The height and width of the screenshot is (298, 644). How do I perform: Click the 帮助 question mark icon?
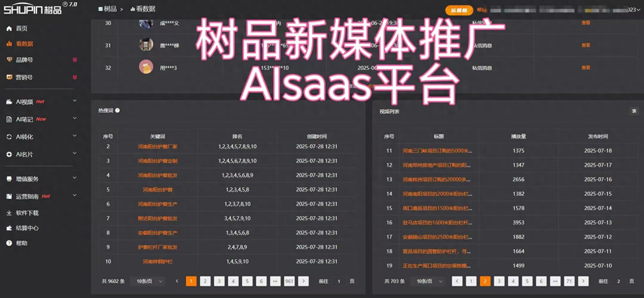point(9,243)
